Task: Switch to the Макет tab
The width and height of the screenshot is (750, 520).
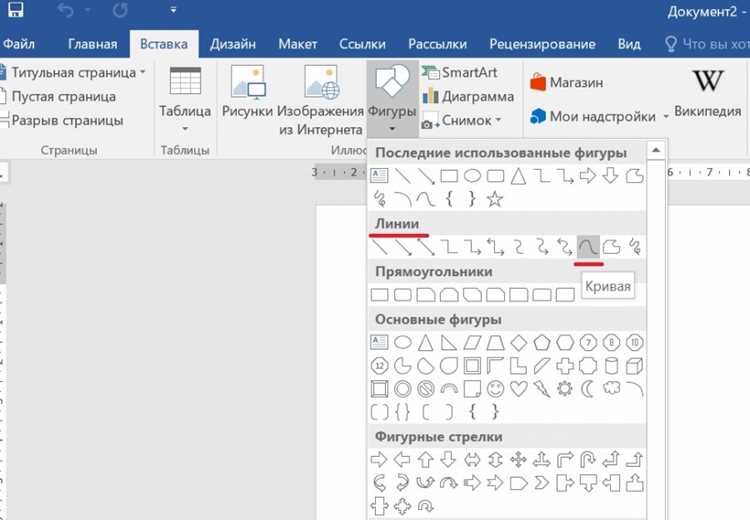Action: [x=298, y=44]
